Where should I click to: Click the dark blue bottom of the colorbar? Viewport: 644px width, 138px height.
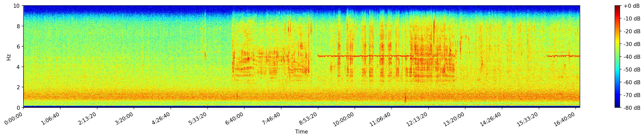617,106
